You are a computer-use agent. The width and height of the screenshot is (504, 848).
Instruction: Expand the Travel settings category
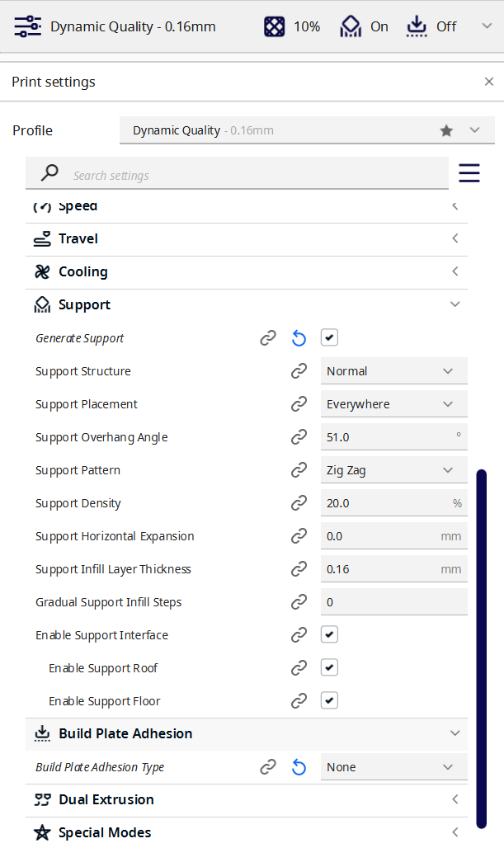pyautogui.click(x=246, y=239)
